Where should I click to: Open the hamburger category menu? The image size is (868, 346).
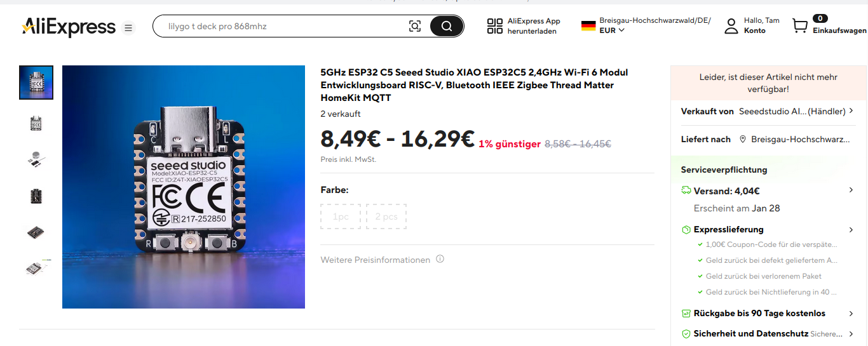pos(128,28)
